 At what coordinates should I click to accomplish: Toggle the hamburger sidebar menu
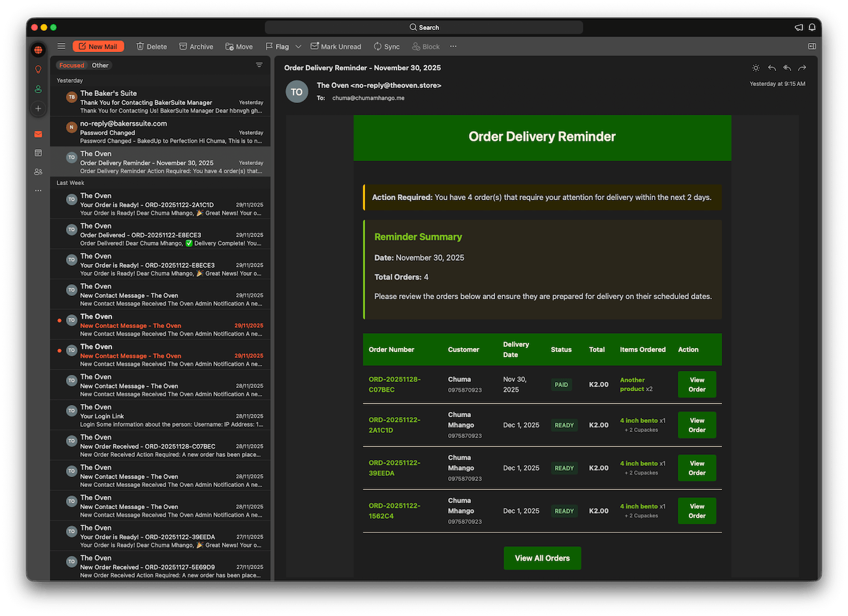(61, 46)
